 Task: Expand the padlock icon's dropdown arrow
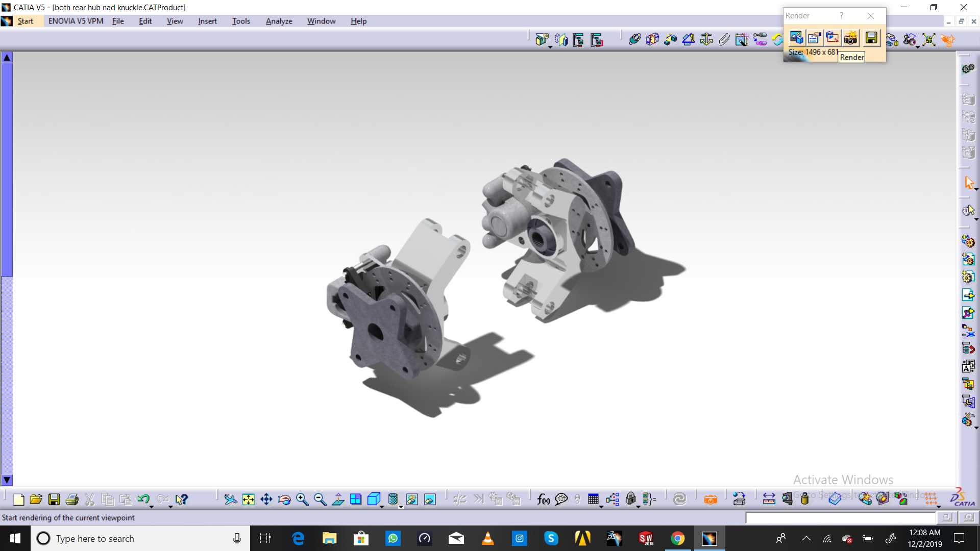(x=638, y=507)
